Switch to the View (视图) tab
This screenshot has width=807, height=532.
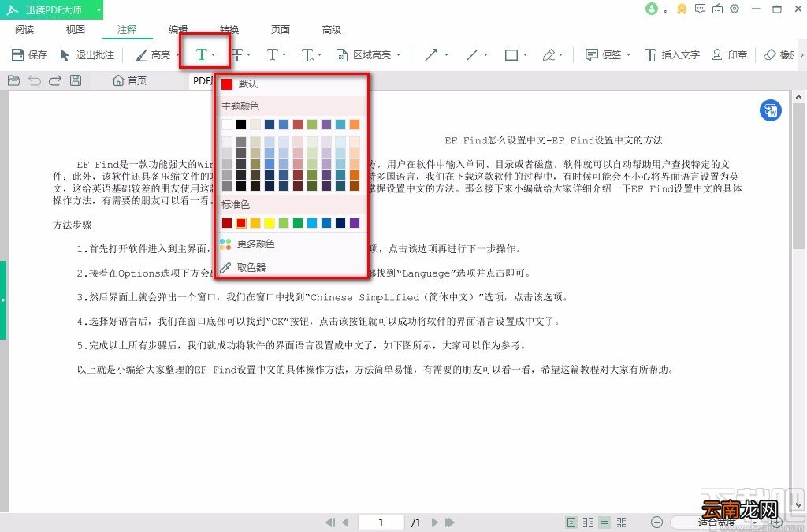(x=75, y=29)
